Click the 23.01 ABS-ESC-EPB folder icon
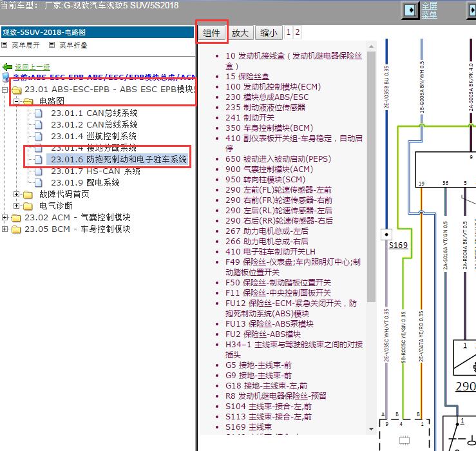Image resolution: width=476 pixels, height=451 pixels. pos(16,90)
